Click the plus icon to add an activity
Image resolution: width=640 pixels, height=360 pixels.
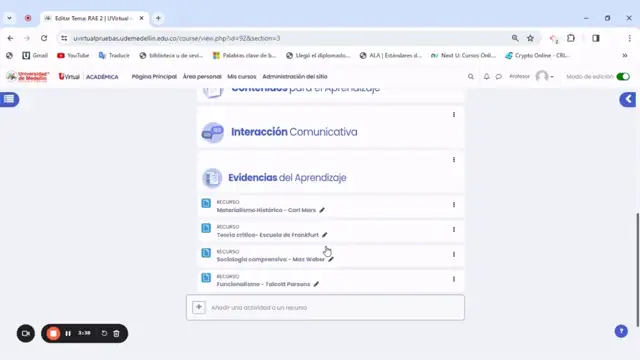coord(199,307)
